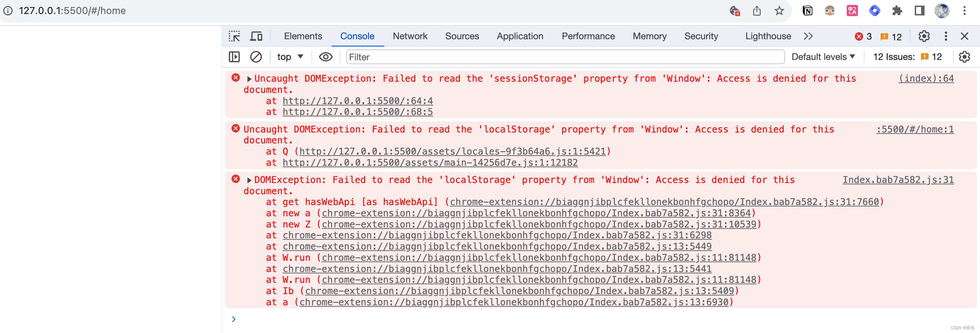Screen dimensions: 980x333
Task: Open the pink translate extension icon
Action: click(852, 11)
